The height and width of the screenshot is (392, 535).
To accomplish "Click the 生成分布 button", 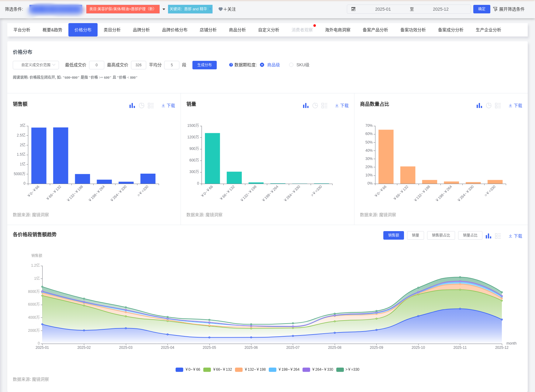I will point(205,65).
